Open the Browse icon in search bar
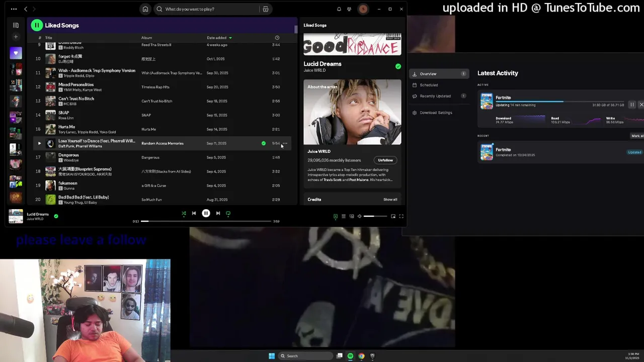This screenshot has width=644, height=362. coord(266,9)
